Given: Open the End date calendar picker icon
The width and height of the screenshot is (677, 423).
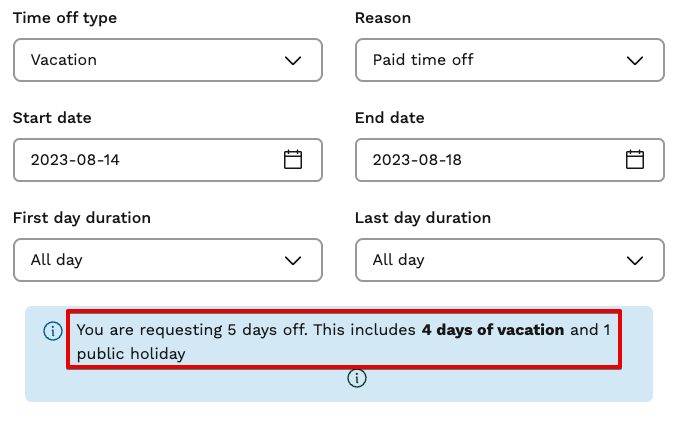Looking at the screenshot, I should [635, 159].
